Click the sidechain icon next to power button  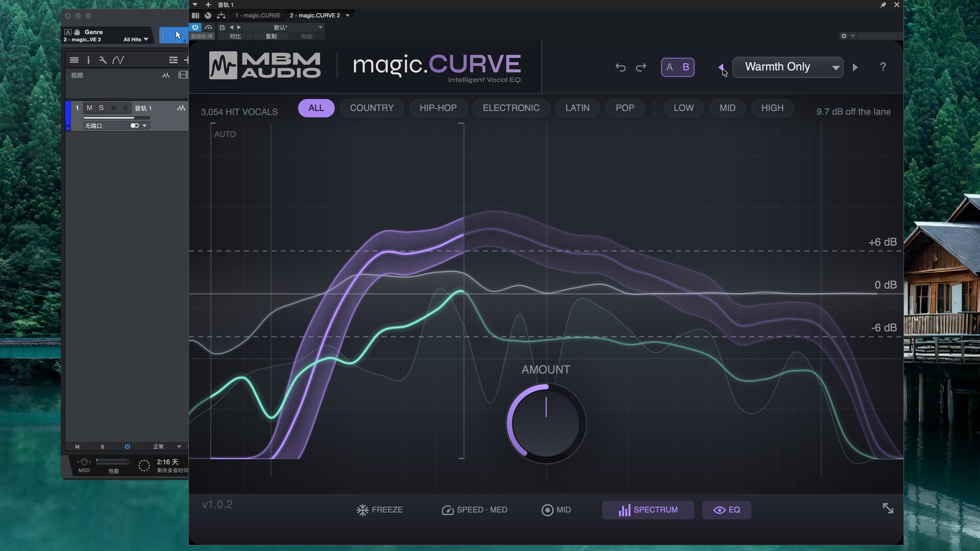(208, 27)
